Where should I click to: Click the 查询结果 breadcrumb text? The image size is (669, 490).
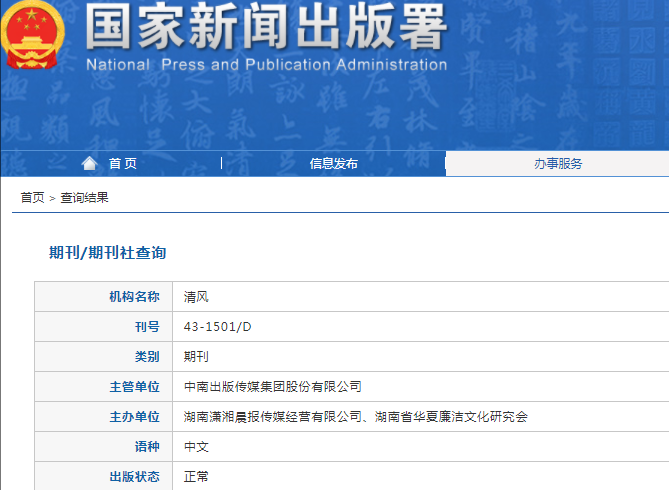[84, 198]
